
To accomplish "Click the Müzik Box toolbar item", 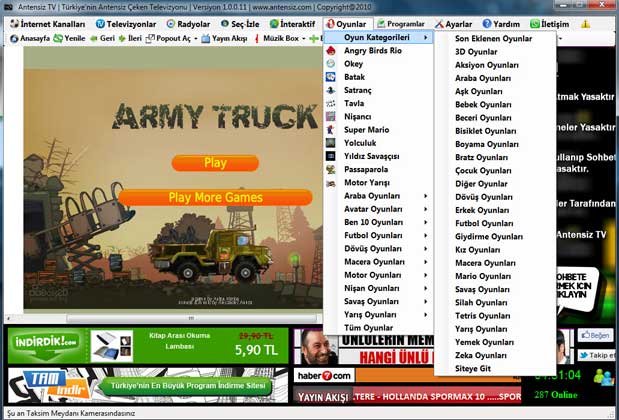I will (x=277, y=39).
